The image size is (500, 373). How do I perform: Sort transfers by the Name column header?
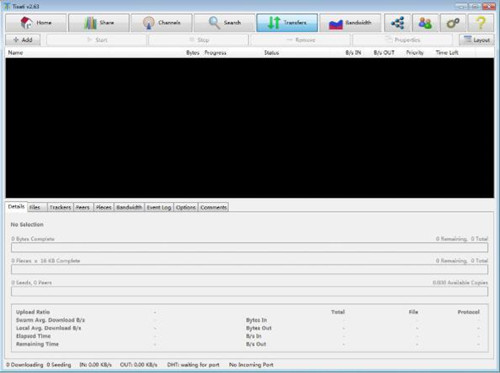pyautogui.click(x=15, y=53)
